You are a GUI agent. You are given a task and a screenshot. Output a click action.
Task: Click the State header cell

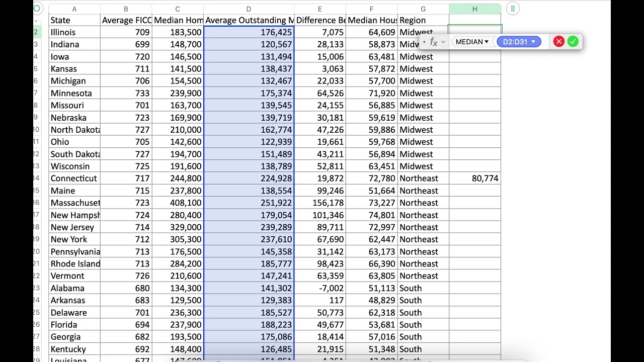point(74,20)
